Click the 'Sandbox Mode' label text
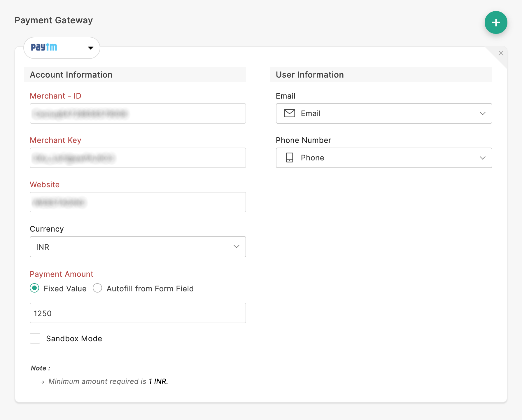This screenshot has width=522, height=420. point(74,339)
